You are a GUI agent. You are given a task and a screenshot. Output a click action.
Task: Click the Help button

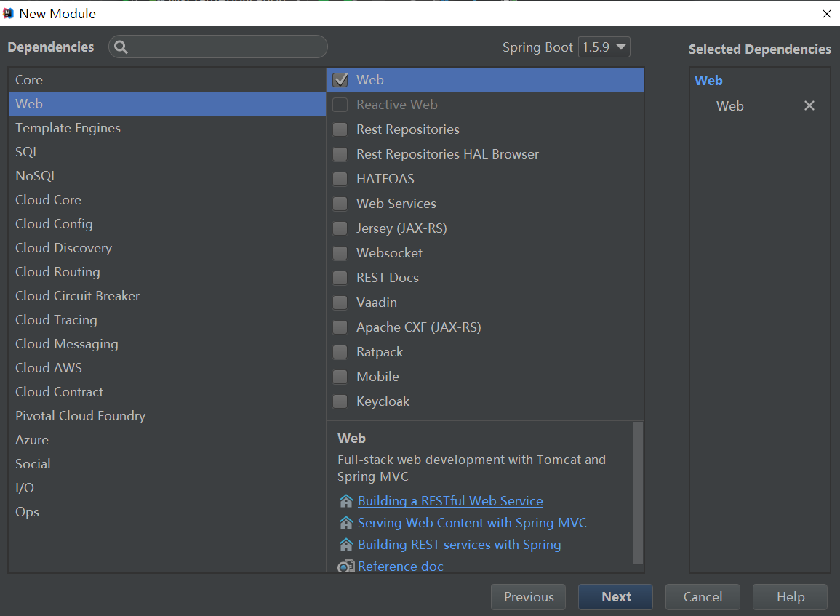[x=790, y=596]
